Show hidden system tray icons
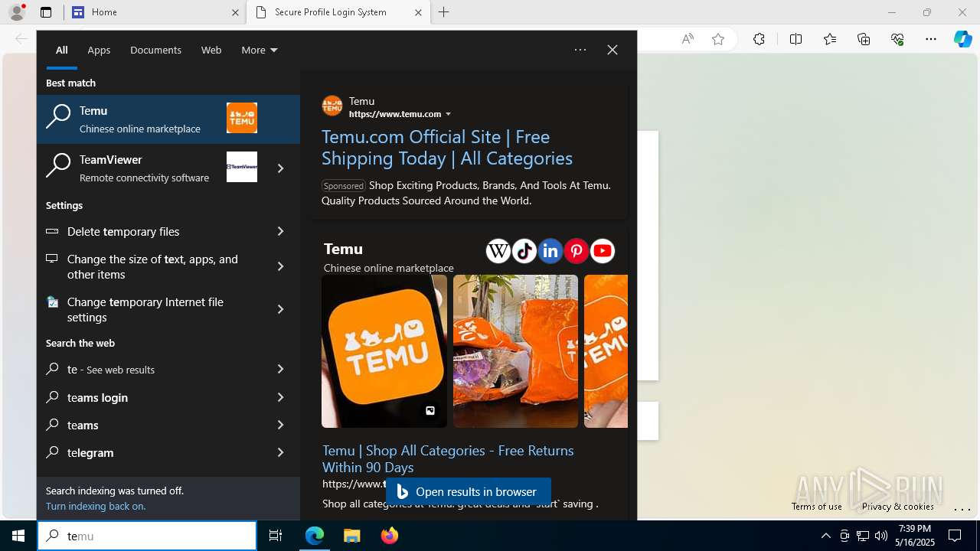980x551 pixels. [x=826, y=536]
